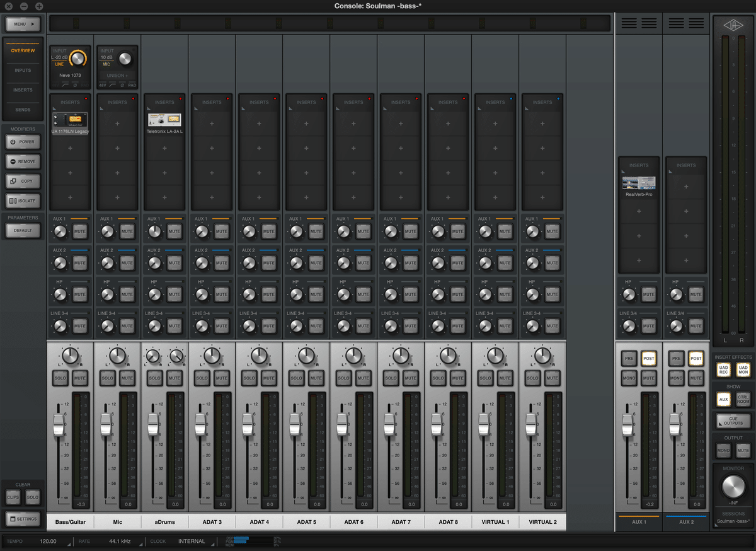Click the red record indicator on Bass/Guitar inserts
This screenshot has width=756, height=551.
click(x=86, y=99)
